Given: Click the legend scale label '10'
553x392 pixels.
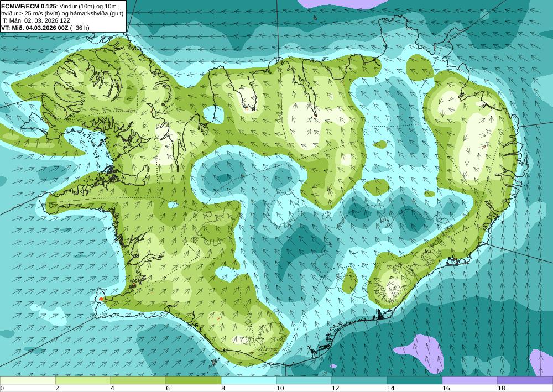Looking at the screenshot, I should click(x=280, y=388).
